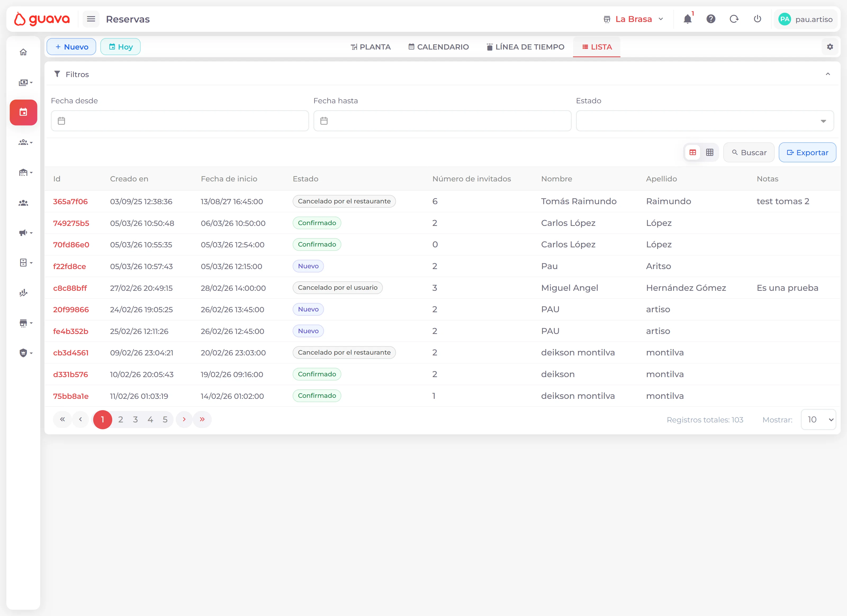Click the Exportar button

pyautogui.click(x=807, y=153)
